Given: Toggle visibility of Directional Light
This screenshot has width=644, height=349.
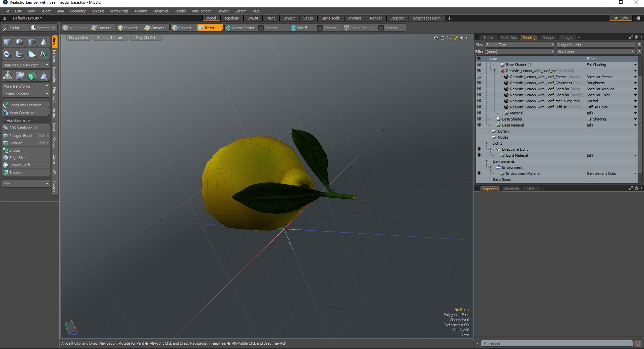Looking at the screenshot, I should coord(479,149).
